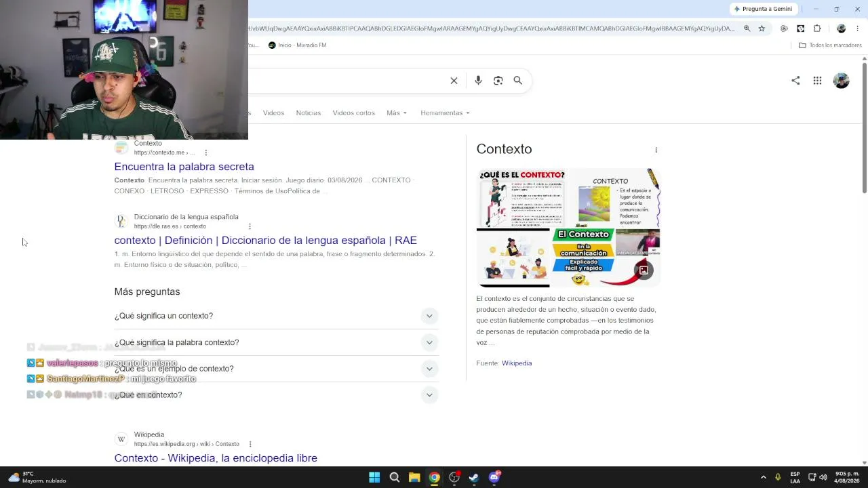
Task: Click the "Pregunta a Gemini" button
Action: click(764, 9)
